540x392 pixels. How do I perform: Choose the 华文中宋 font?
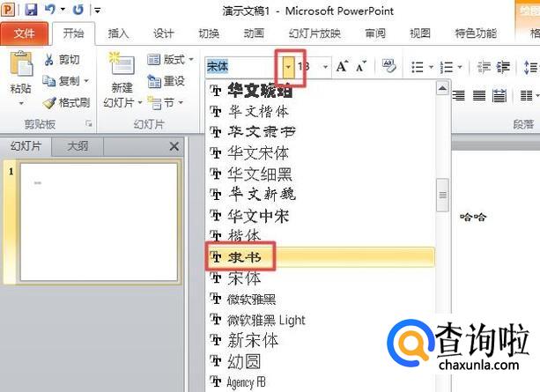320,216
